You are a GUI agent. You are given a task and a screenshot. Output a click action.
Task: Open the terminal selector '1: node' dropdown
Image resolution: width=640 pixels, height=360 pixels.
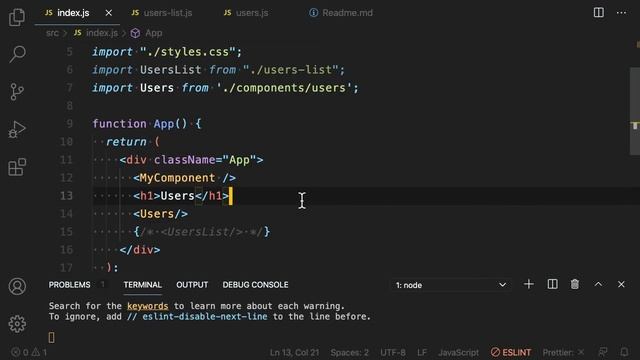click(x=451, y=285)
